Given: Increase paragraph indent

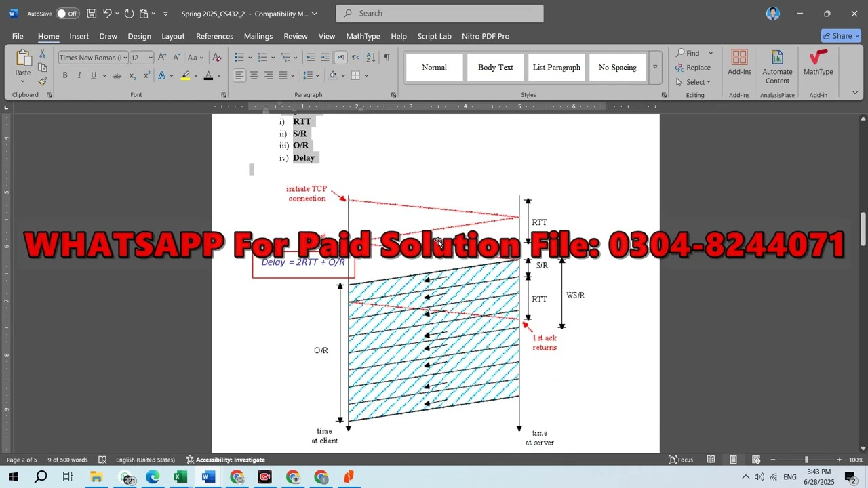Looking at the screenshot, I should (325, 58).
